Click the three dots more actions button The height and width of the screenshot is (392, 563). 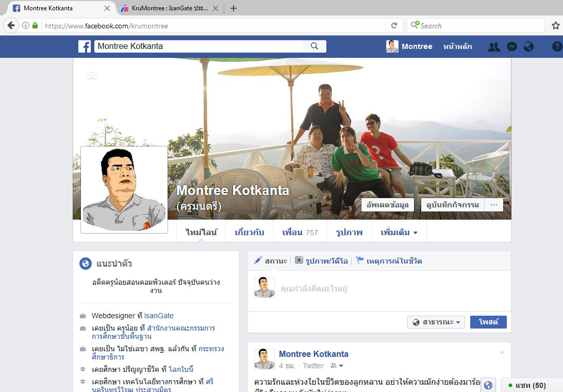click(x=494, y=205)
